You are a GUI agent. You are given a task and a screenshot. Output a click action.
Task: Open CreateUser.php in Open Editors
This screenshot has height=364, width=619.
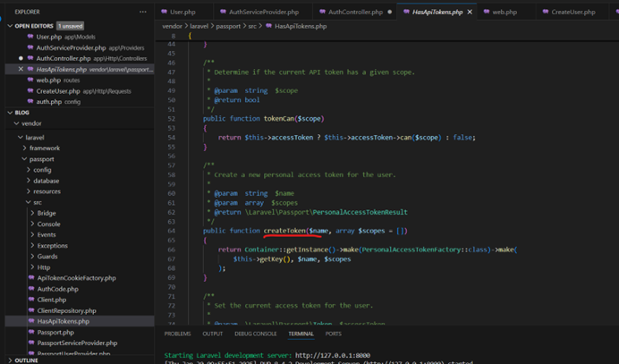[x=80, y=91]
